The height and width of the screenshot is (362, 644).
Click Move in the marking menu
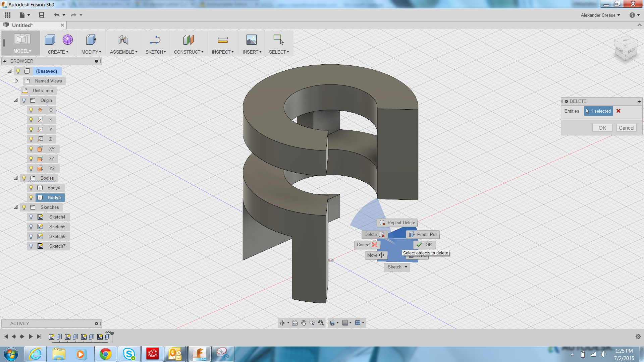pos(376,255)
